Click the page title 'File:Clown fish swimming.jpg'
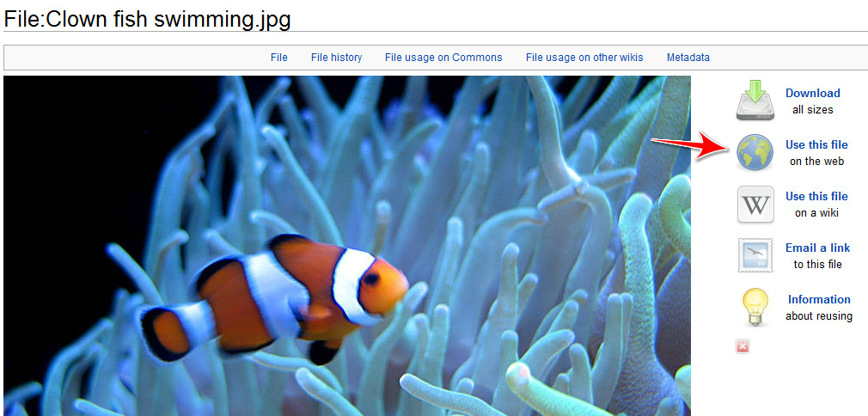Viewport: 868px width, 416px height. pyautogui.click(x=147, y=20)
